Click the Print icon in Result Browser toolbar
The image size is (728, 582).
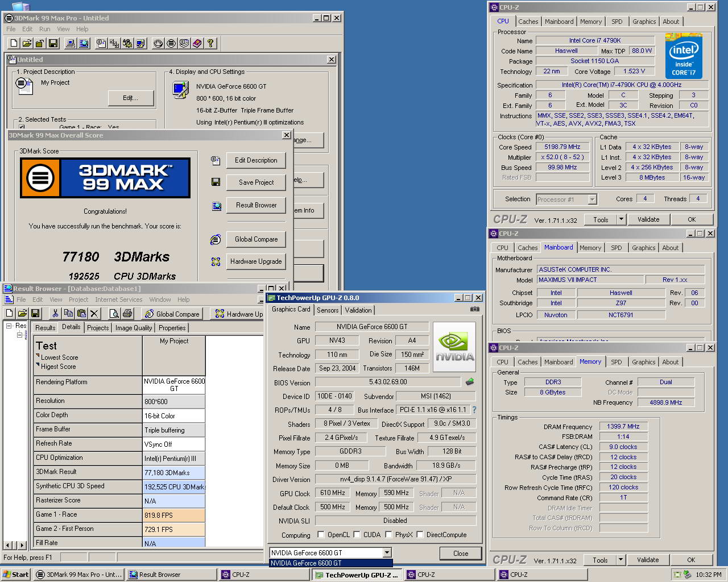[127, 313]
